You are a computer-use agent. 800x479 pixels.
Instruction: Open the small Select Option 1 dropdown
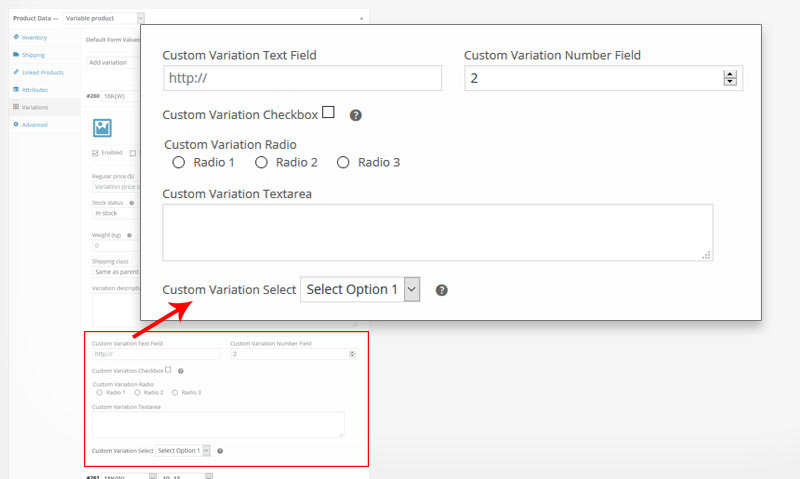pyautogui.click(x=183, y=450)
